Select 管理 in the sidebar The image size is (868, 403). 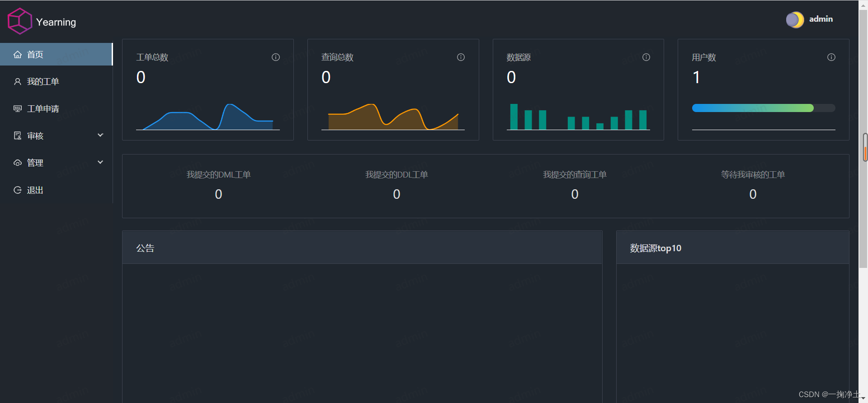coord(56,163)
